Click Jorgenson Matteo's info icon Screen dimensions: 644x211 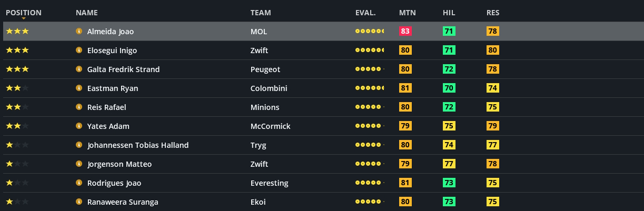pyautogui.click(x=79, y=164)
